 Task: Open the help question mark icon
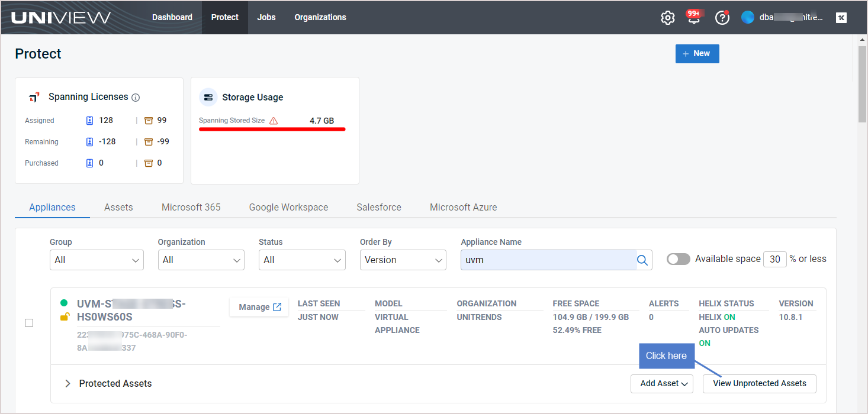[x=722, y=17]
